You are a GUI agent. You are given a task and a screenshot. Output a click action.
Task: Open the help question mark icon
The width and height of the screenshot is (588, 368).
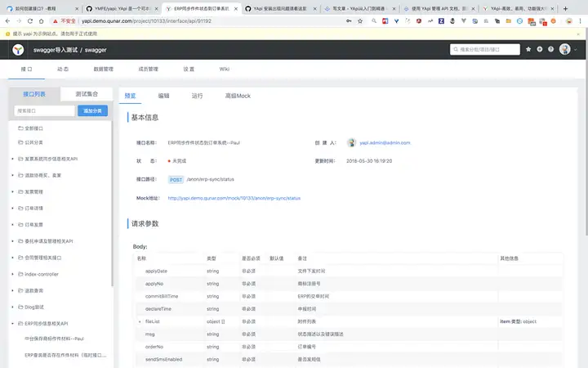550,49
